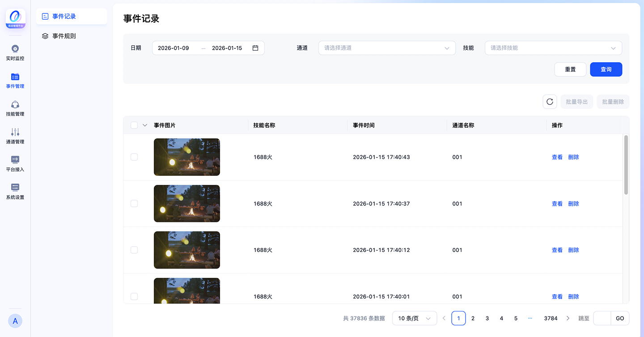Click the 批量导出 button
The height and width of the screenshot is (337, 644).
click(577, 102)
